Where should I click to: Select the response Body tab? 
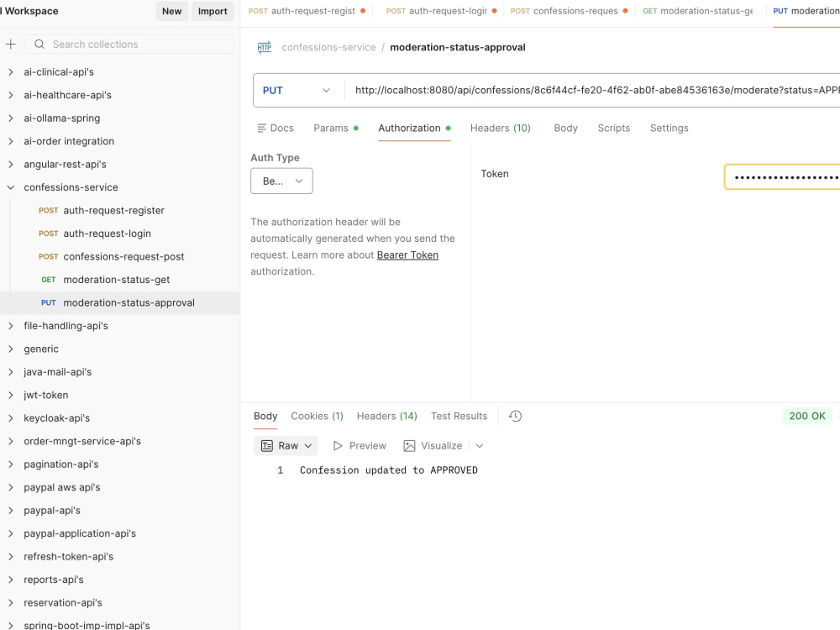coord(265,417)
